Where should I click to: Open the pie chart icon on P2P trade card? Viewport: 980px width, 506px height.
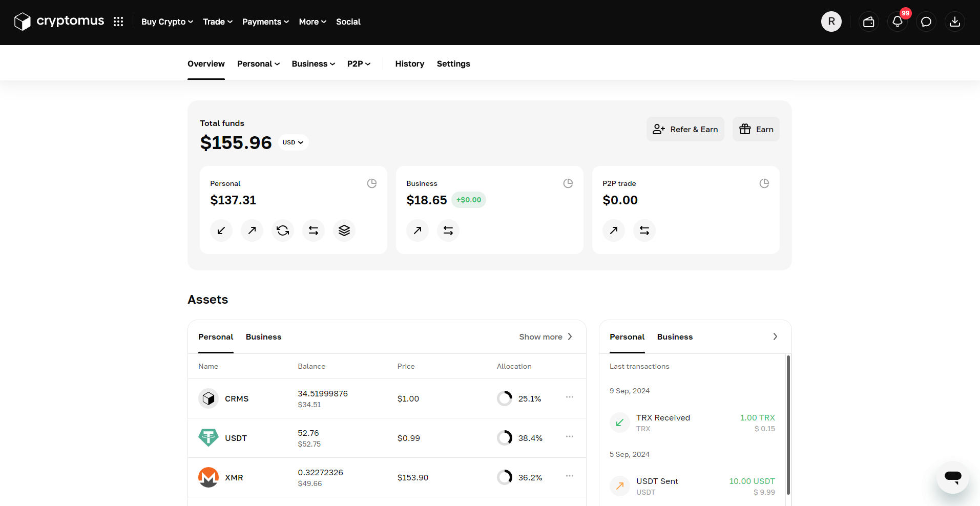764,183
